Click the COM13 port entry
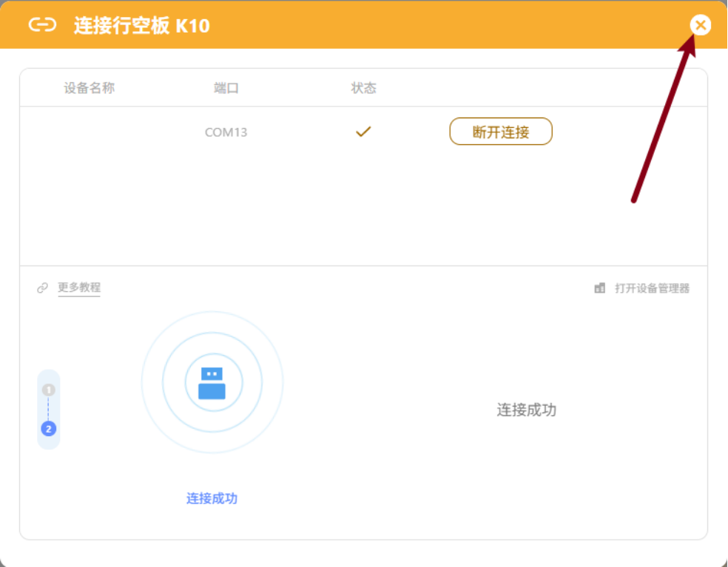This screenshot has width=728, height=567. [226, 132]
